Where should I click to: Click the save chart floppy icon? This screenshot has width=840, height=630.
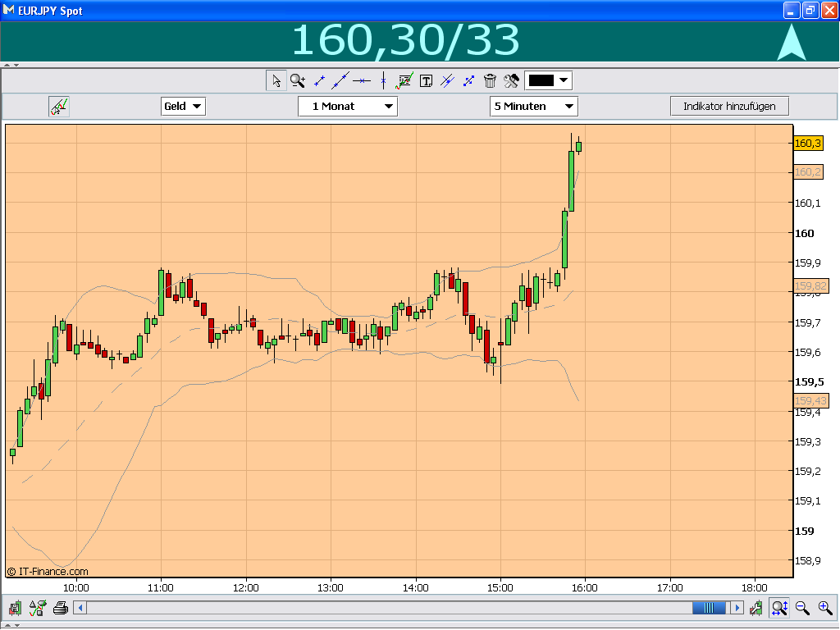pos(16,608)
